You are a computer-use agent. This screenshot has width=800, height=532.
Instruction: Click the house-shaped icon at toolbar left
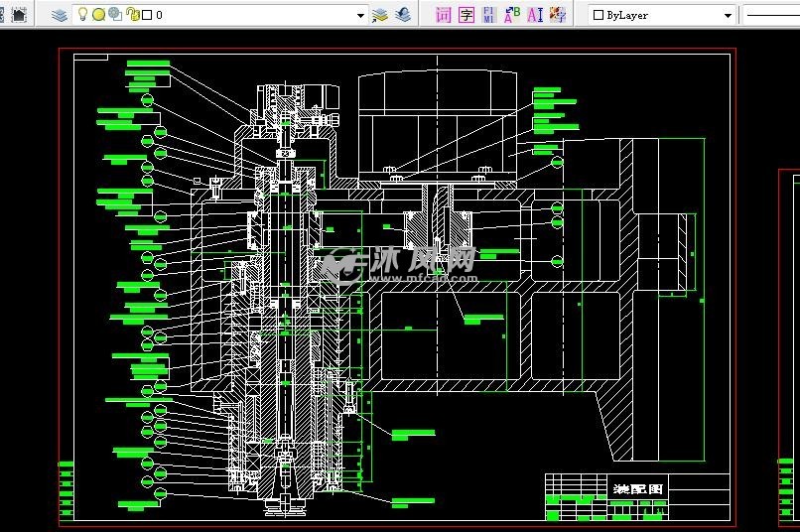coord(19,15)
